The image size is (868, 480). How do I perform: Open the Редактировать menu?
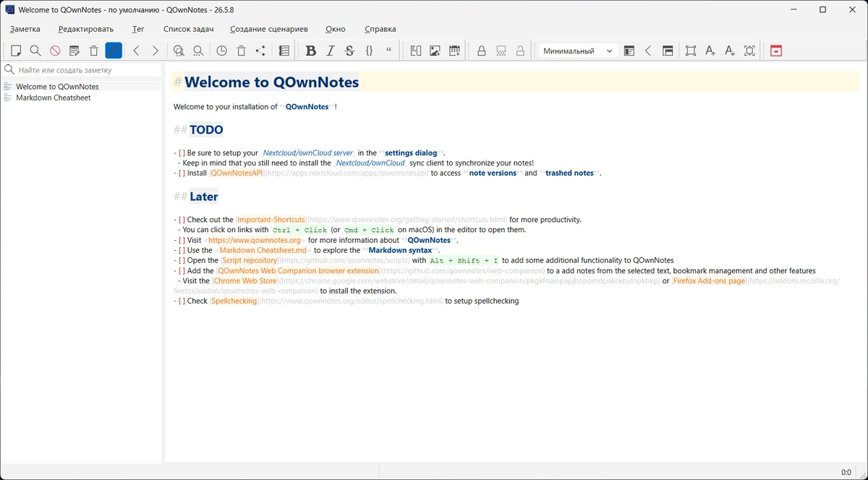coord(86,29)
